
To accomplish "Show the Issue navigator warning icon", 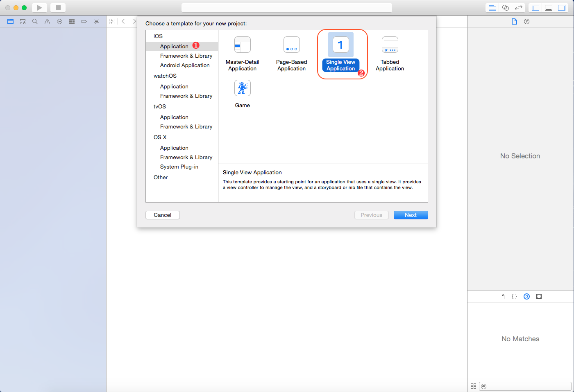I will 47,22.
